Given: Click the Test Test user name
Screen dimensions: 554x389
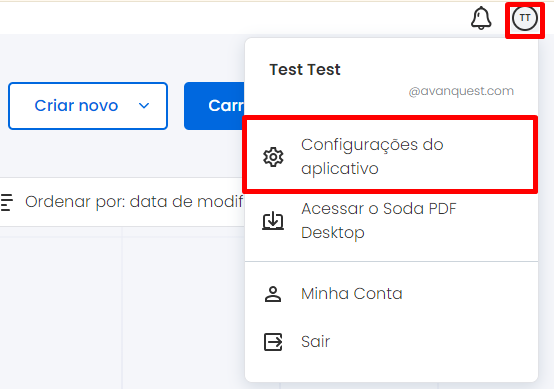Looking at the screenshot, I should click(305, 70).
